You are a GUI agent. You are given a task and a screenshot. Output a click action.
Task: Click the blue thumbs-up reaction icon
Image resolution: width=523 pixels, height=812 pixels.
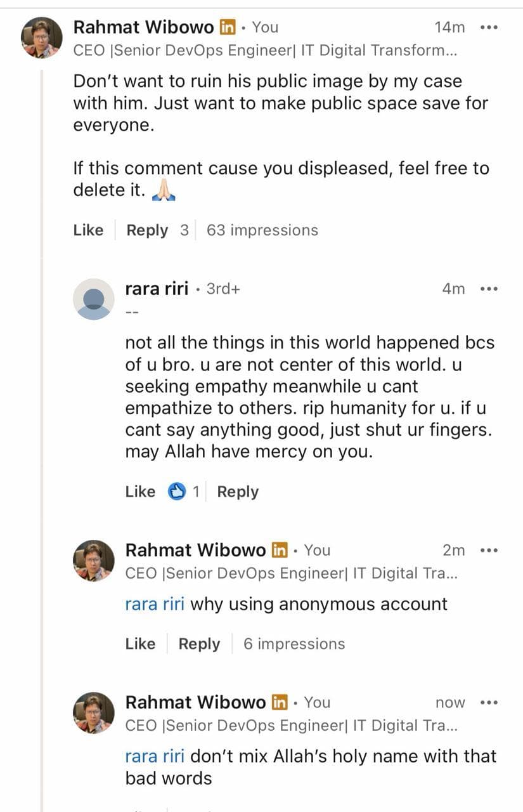click(x=177, y=492)
